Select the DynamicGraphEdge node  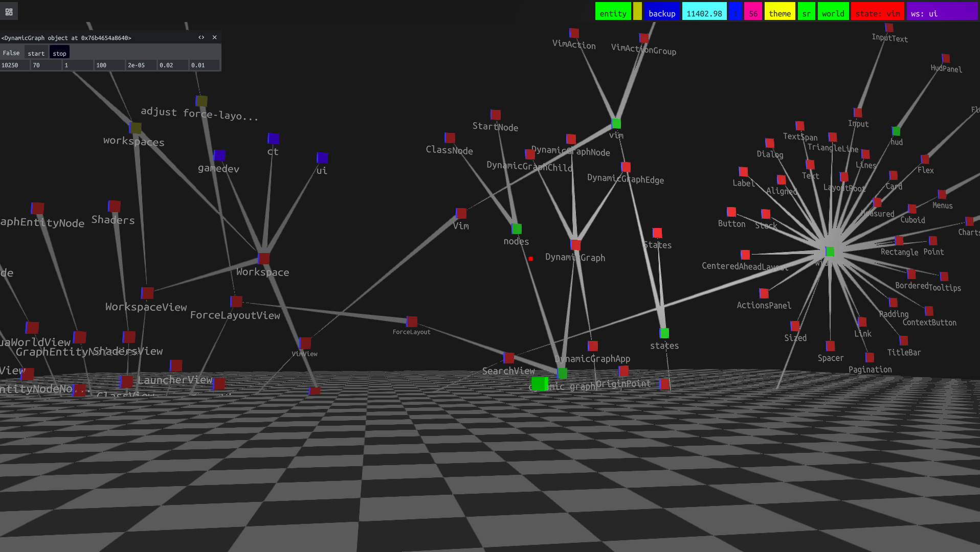point(626,167)
